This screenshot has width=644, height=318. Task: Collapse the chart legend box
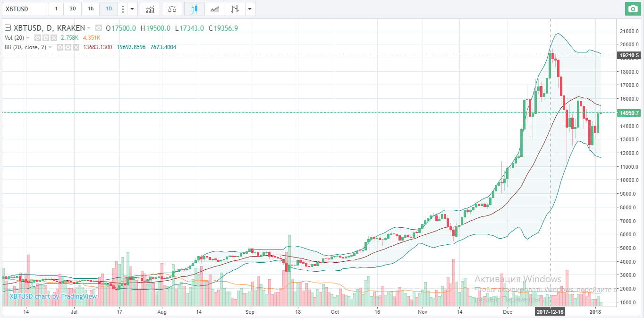(8, 28)
